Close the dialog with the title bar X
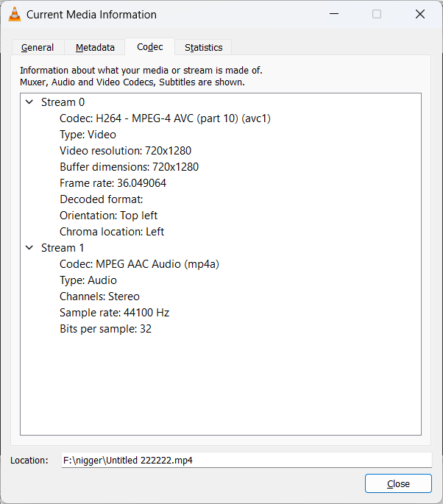This screenshot has width=443, height=504. tap(419, 14)
